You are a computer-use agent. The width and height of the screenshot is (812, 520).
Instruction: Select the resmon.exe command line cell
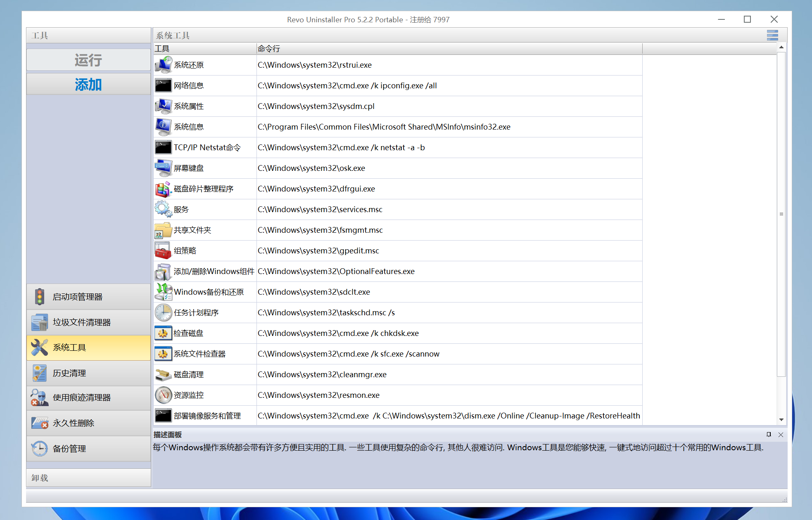pyautogui.click(x=449, y=395)
